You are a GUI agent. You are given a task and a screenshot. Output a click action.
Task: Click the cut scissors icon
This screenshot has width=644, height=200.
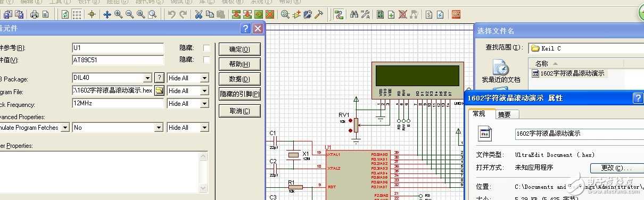(199, 14)
